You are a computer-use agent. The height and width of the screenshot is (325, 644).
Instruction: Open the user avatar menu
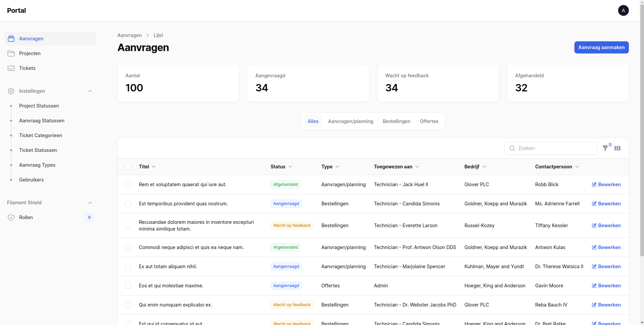point(623,10)
